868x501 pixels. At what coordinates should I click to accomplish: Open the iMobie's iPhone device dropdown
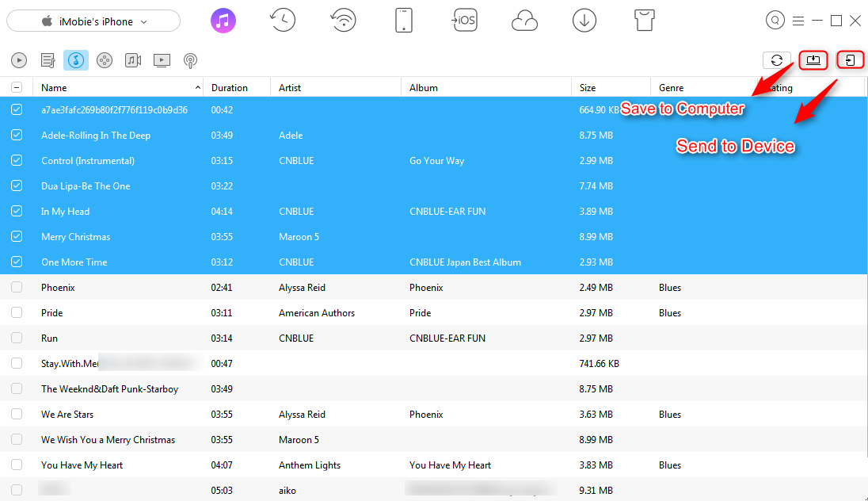pos(93,21)
